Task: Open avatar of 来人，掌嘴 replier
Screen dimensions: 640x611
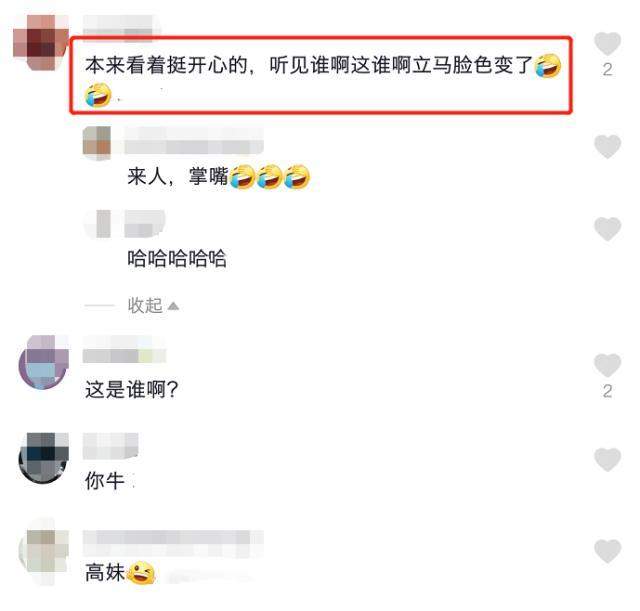Action: 97,141
